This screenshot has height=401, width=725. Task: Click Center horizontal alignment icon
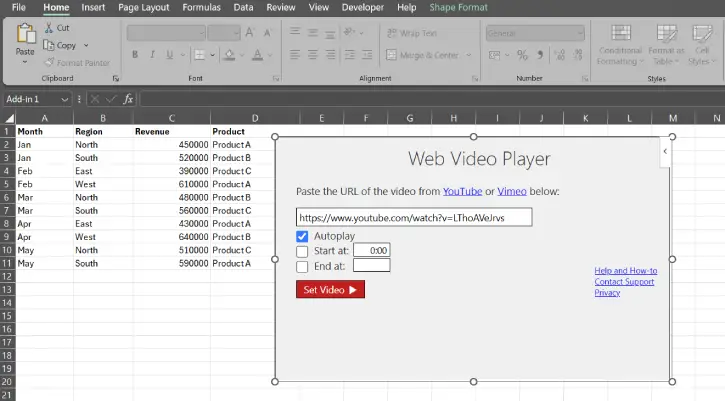[313, 55]
